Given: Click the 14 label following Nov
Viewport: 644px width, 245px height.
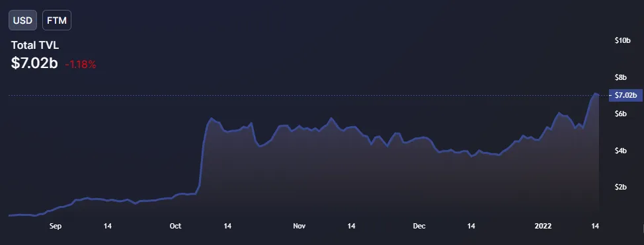Looking at the screenshot, I should (351, 226).
